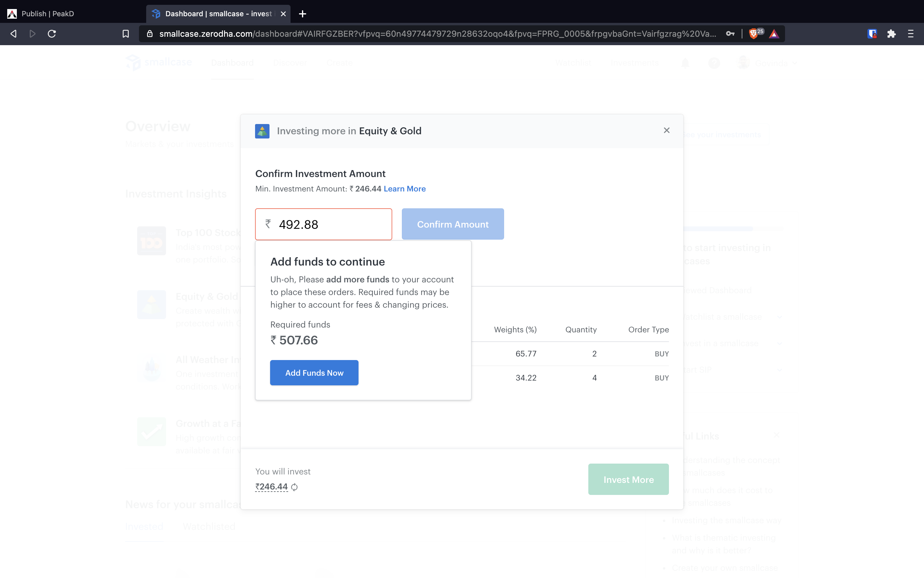Click the smallcase logo

point(159,62)
